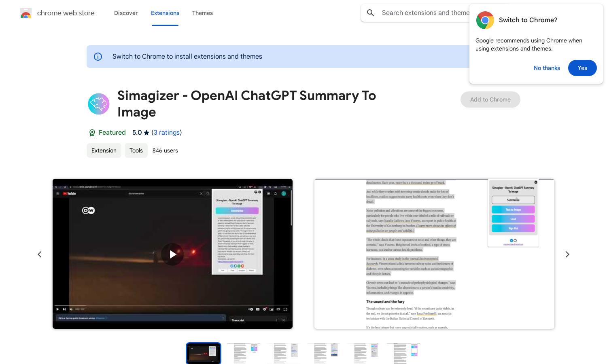This screenshot has height=364, width=607.
Task: Accept Switch to Chrome with Yes
Action: coord(582,68)
